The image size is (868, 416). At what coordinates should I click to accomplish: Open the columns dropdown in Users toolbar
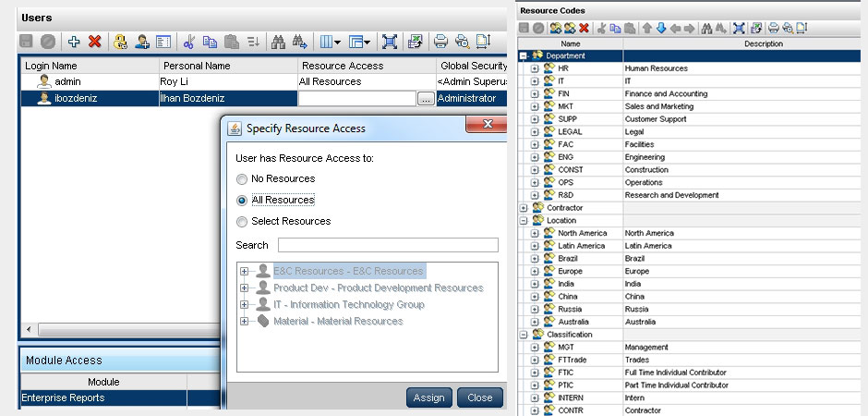330,42
